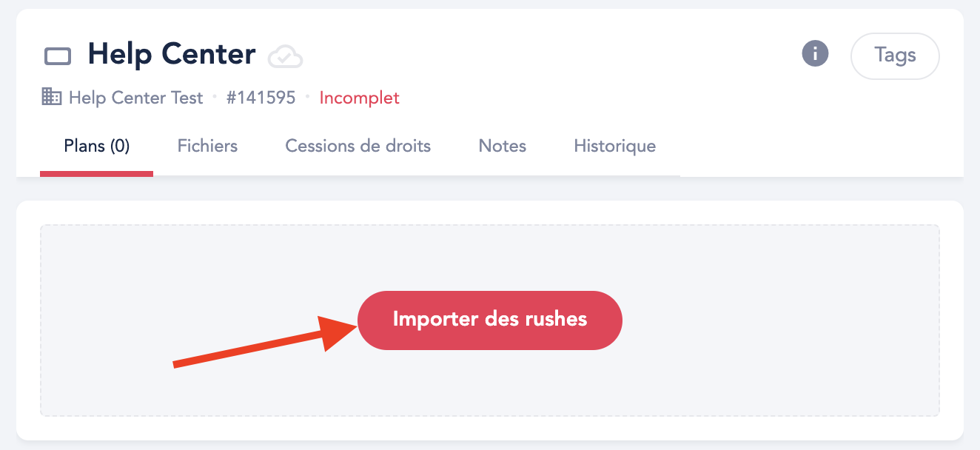980x450 pixels.
Task: Show the Historique tab
Action: 615,146
